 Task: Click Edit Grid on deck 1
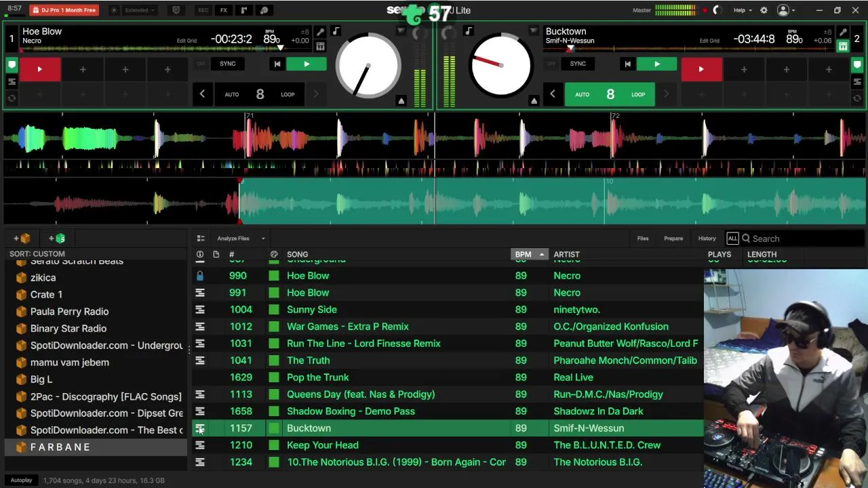[186, 41]
